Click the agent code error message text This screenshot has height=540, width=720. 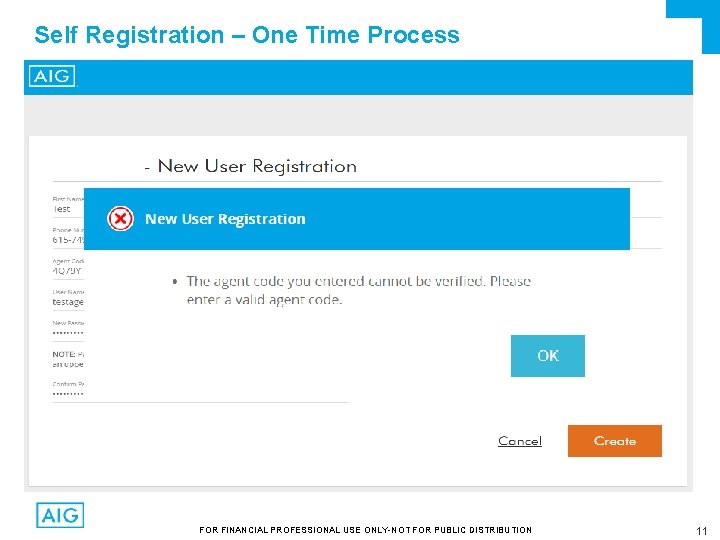(x=358, y=290)
